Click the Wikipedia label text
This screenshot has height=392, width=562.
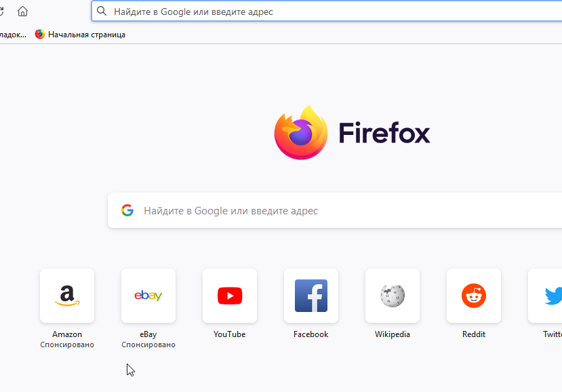coord(393,334)
